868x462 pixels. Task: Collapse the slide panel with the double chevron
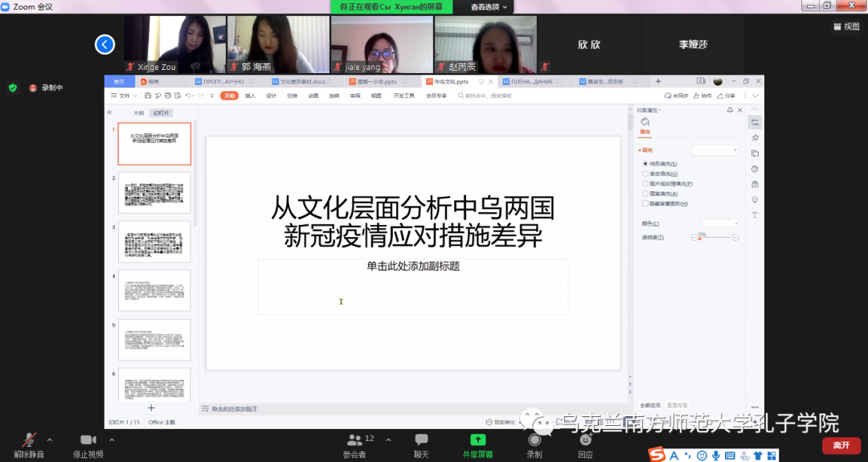coord(109,112)
